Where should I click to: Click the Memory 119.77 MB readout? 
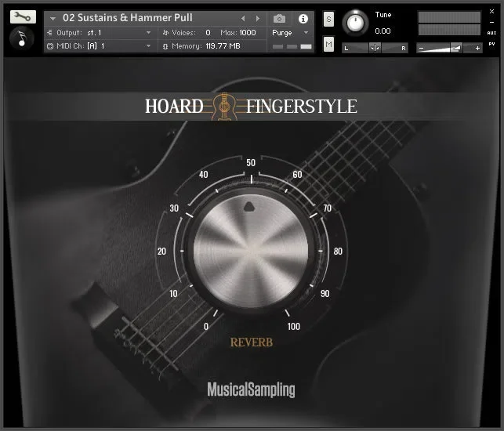223,46
